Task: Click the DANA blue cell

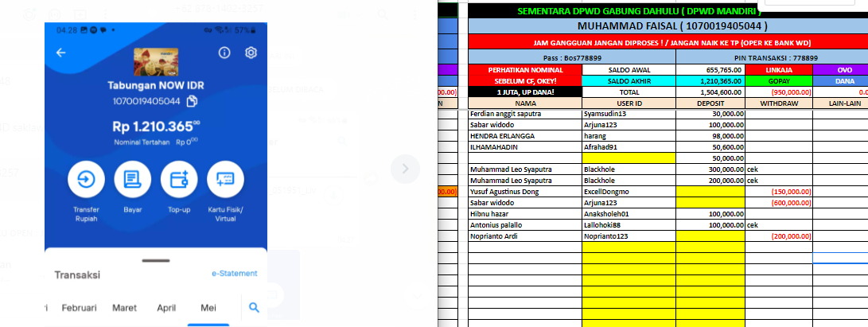Action: 840,81
